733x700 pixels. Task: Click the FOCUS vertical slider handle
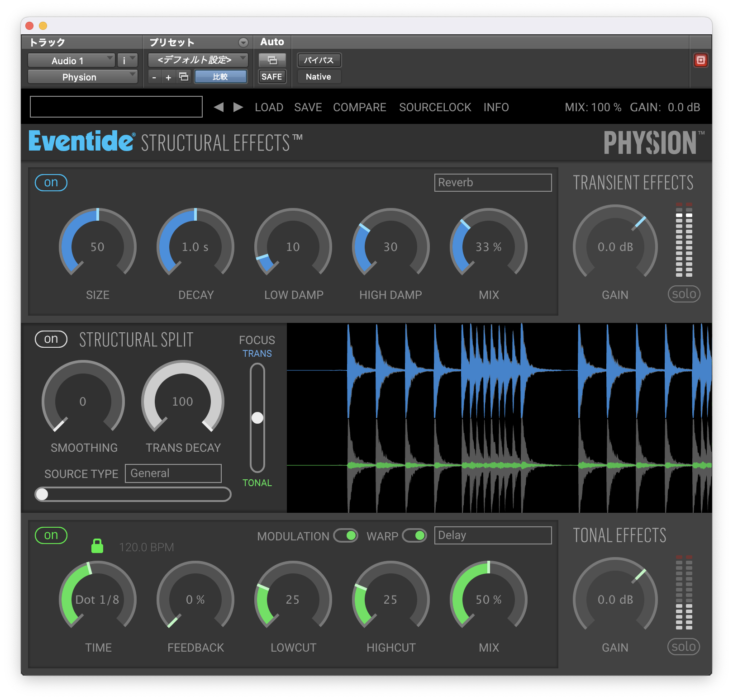coord(257,417)
